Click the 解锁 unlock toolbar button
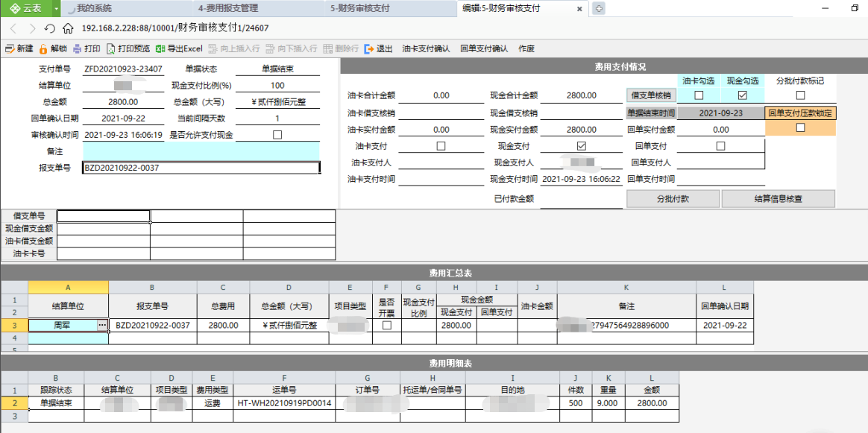868x433 pixels. tap(53, 48)
